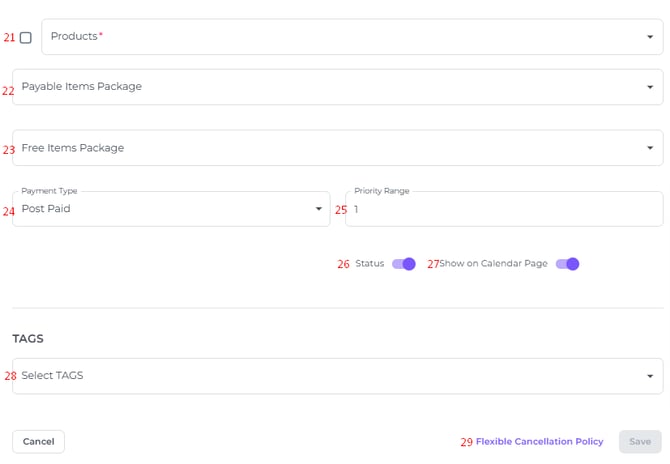The width and height of the screenshot is (670, 464).
Task: Open the Payable Items Package dropdown
Action: pyautogui.click(x=330, y=87)
